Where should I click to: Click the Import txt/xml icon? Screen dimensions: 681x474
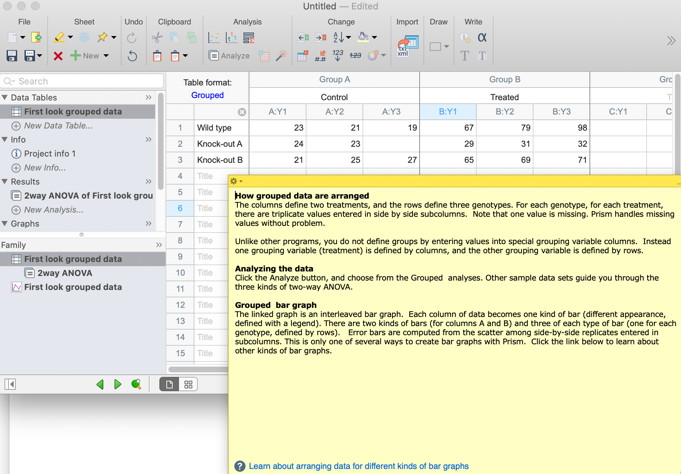408,46
